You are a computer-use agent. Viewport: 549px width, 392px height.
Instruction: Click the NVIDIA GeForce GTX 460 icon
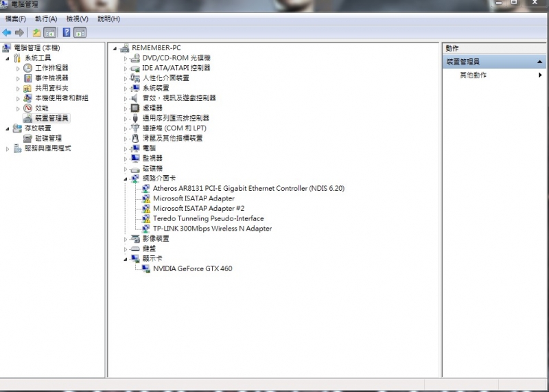point(145,268)
